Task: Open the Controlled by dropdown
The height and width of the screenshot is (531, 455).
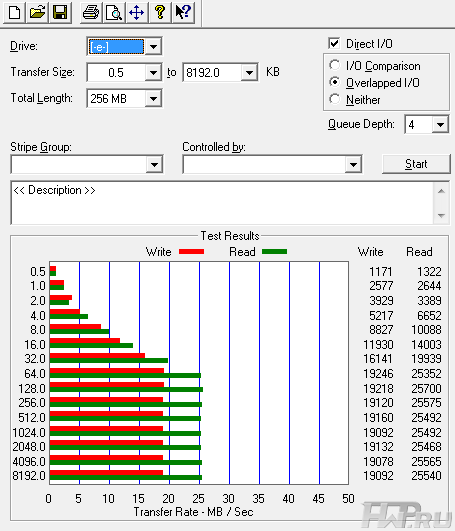Action: pos(353,165)
